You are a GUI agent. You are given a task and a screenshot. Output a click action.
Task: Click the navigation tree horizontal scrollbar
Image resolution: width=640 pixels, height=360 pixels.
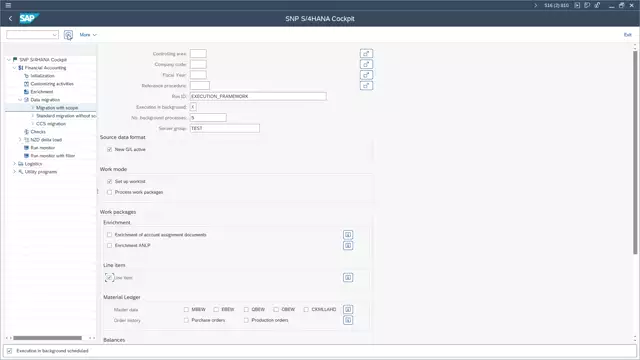[47, 338]
